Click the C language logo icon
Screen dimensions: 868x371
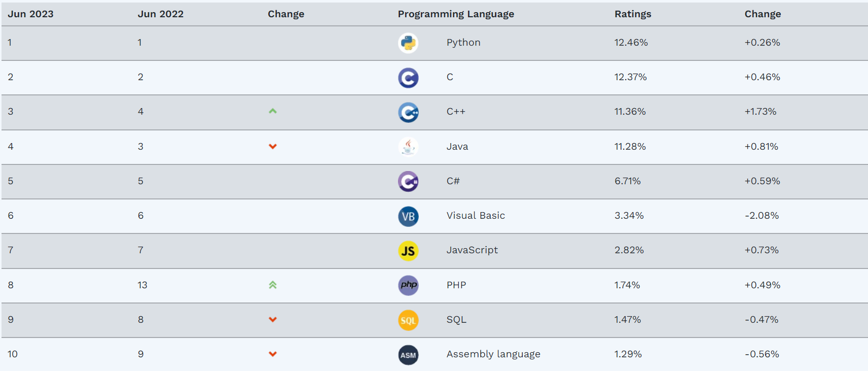click(x=408, y=78)
